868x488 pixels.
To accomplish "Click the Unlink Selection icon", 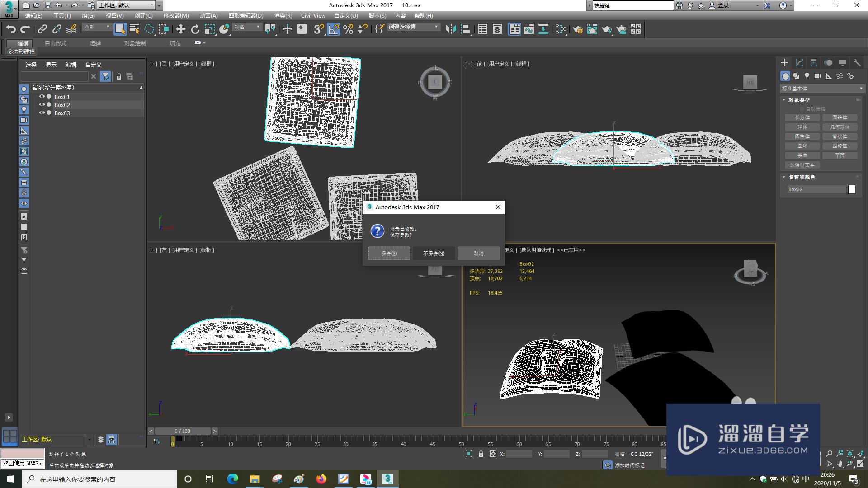I will (x=57, y=29).
